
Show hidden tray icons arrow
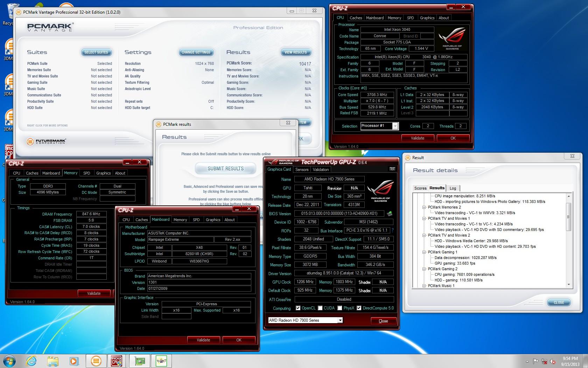coord(527,361)
